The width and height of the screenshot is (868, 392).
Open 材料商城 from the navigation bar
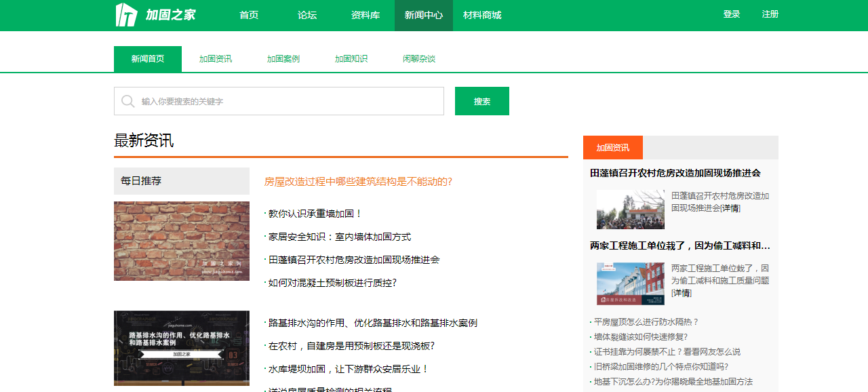pyautogui.click(x=482, y=15)
